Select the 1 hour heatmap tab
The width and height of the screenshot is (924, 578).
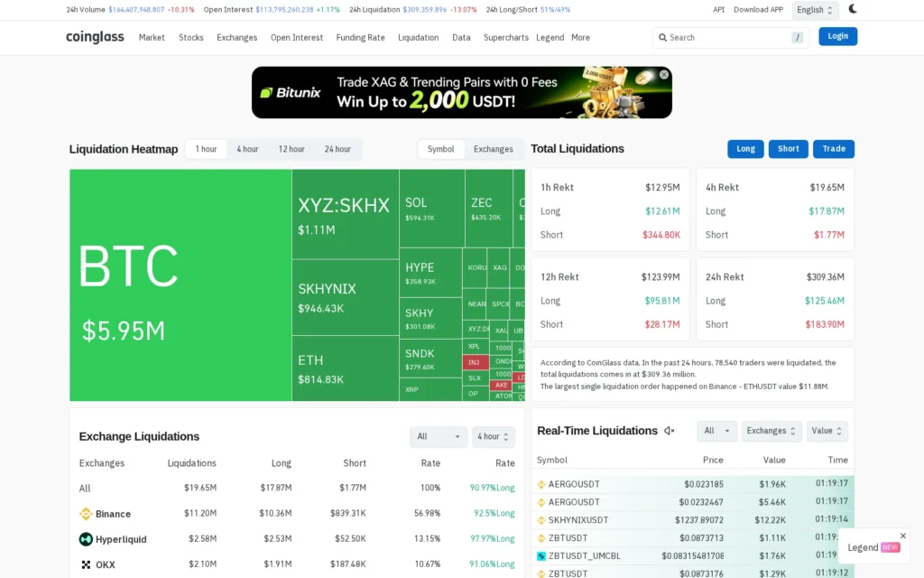click(x=207, y=149)
